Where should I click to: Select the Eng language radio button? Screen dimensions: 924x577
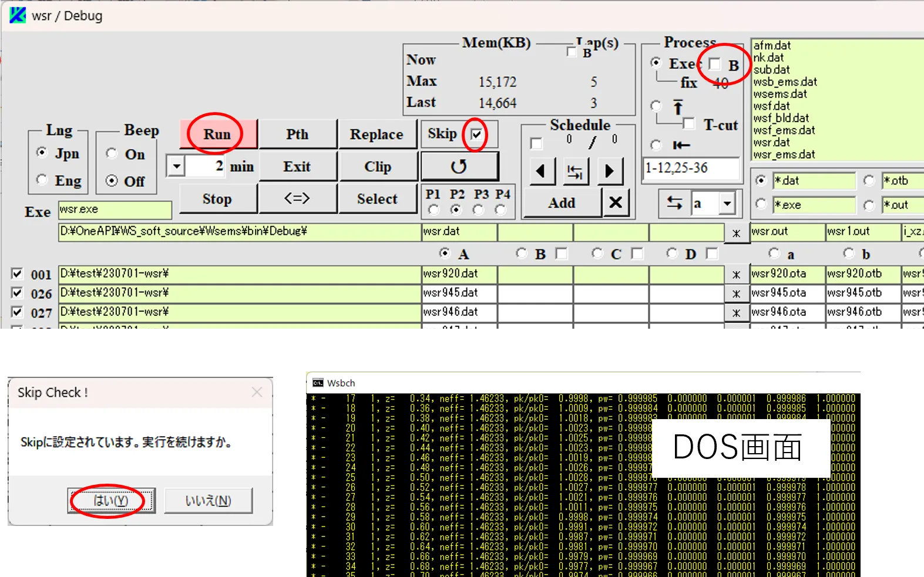42,179
